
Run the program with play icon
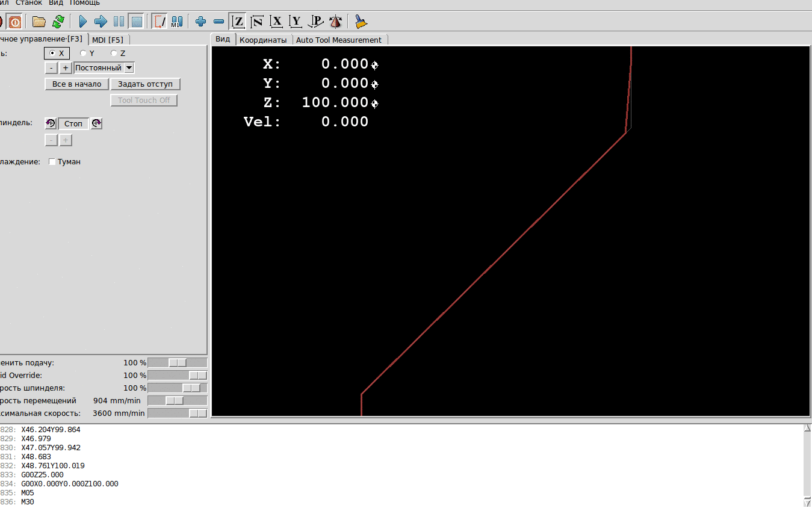pyautogui.click(x=83, y=22)
